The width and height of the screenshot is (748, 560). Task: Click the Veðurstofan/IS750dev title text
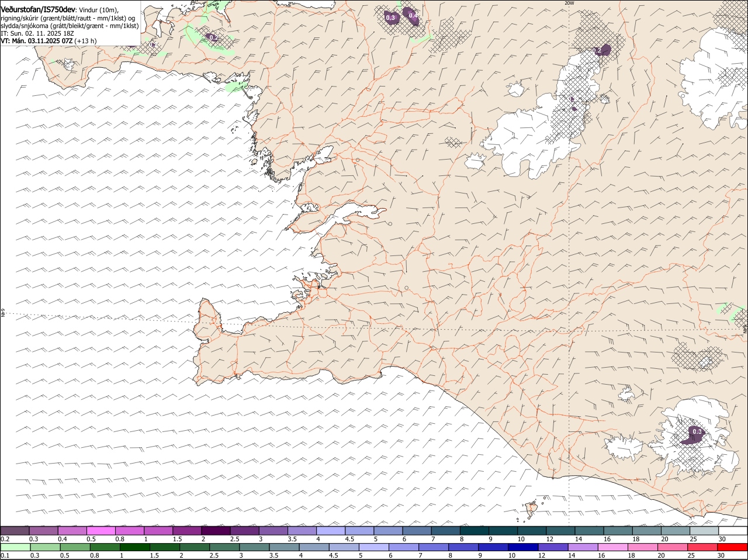tap(38, 9)
